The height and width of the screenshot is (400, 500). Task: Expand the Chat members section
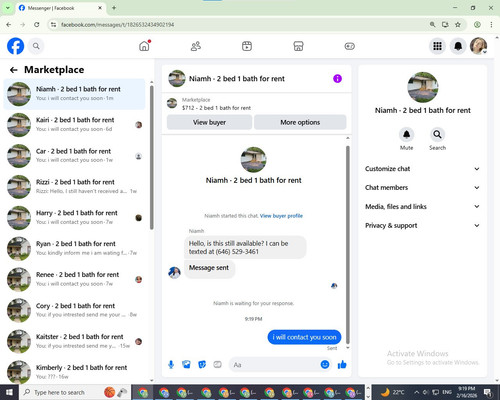tap(422, 188)
